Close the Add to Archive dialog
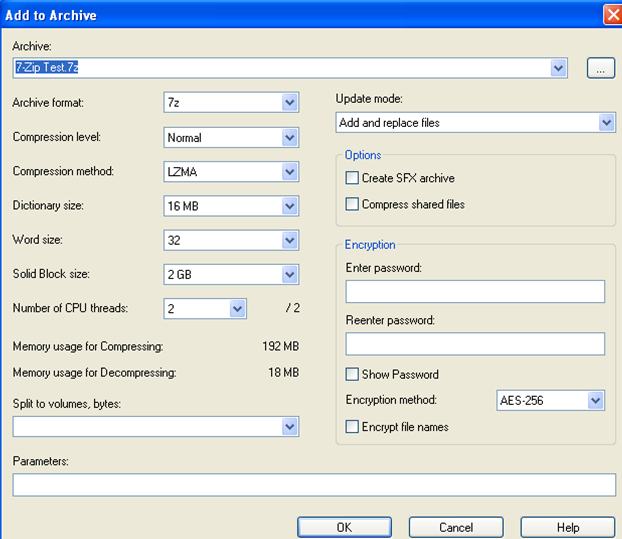Viewport: 622px width, 539px height. [x=612, y=14]
